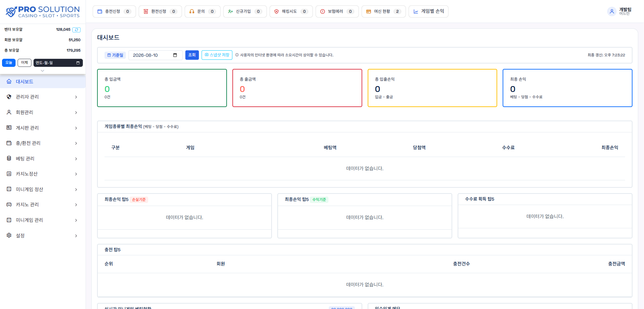Expand 충/환전 관리 chevron
The height and width of the screenshot is (309, 644).
click(x=76, y=143)
